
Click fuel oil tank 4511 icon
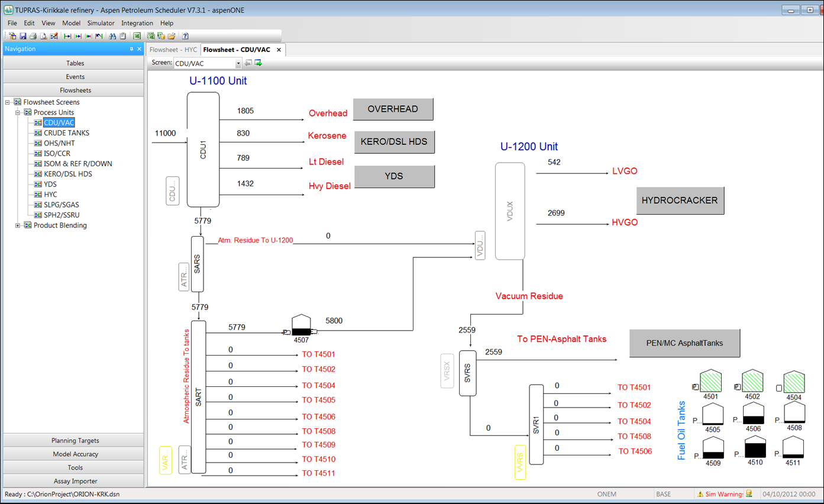tap(793, 447)
